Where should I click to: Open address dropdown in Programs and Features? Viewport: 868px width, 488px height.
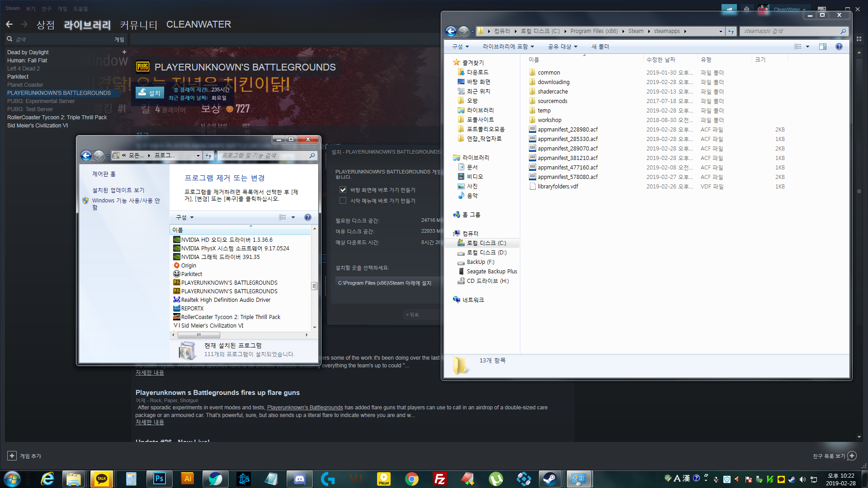(x=198, y=155)
